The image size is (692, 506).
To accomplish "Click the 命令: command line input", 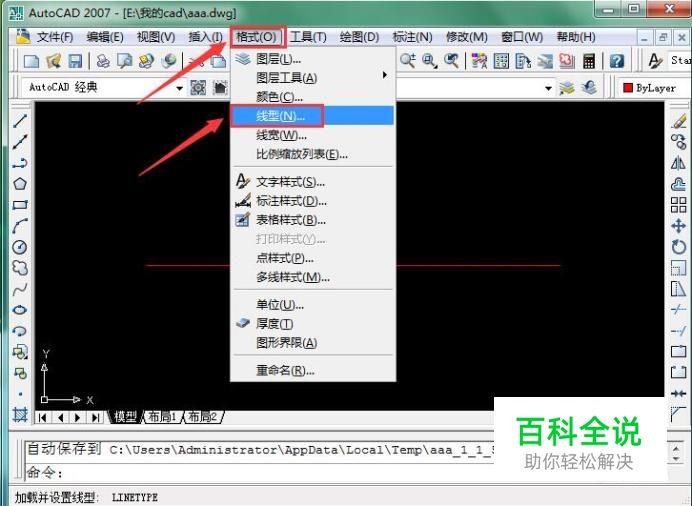I will (x=260, y=473).
